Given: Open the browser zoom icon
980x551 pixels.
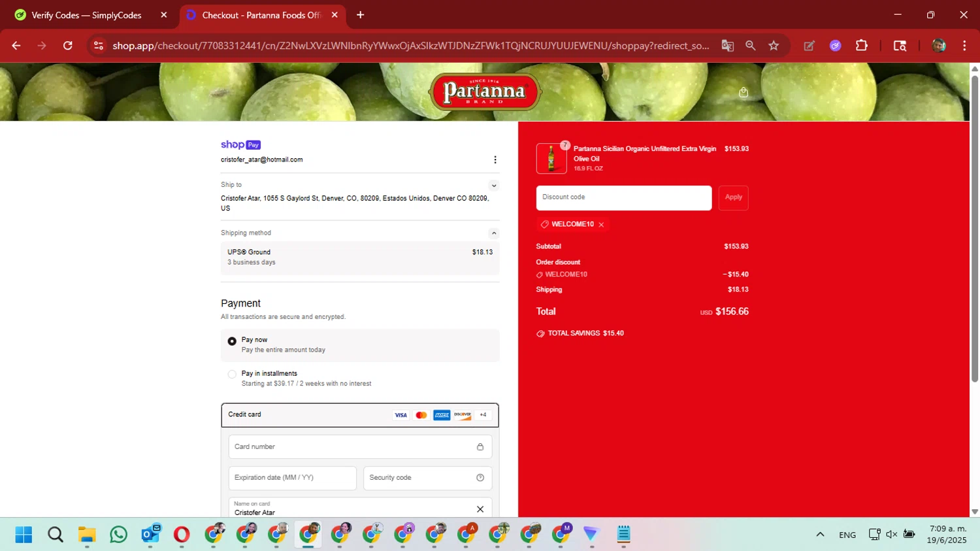Looking at the screenshot, I should coord(750,46).
